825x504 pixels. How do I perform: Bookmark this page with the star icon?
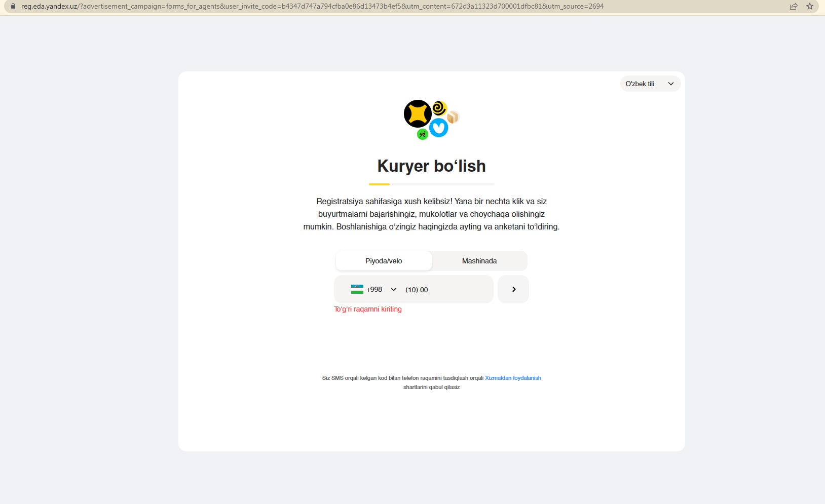click(810, 7)
